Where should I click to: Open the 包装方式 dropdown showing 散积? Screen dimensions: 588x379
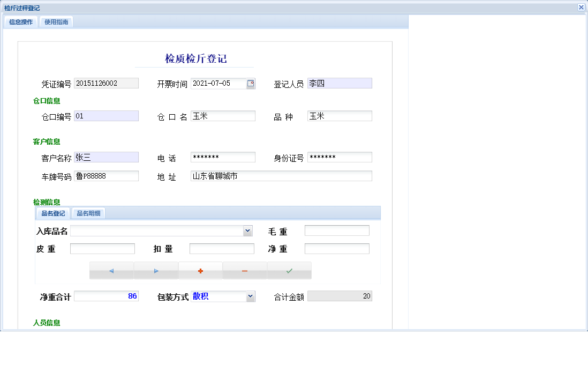click(250, 296)
